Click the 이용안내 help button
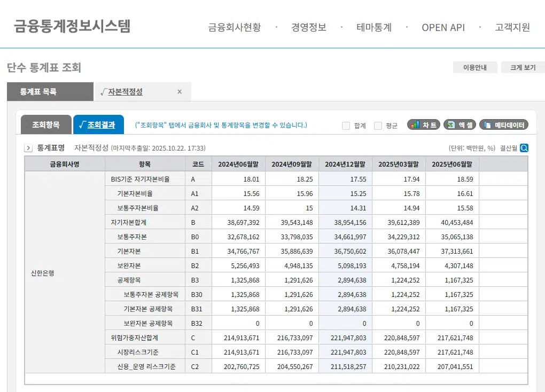Viewport: 545px width, 392px height. [x=474, y=67]
